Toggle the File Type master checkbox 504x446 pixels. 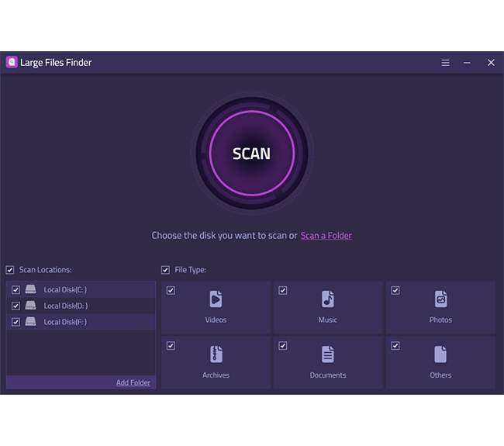tap(165, 270)
